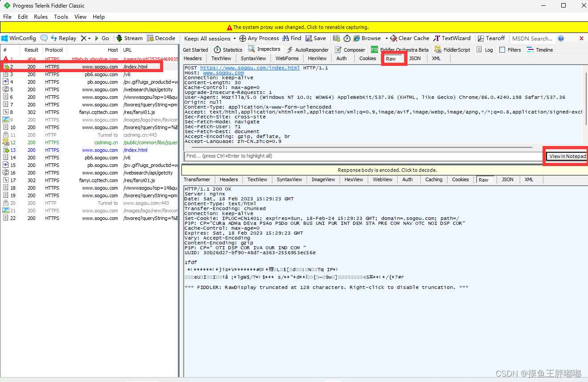Select the request XML inspector tab
This screenshot has height=382, width=588.
point(436,58)
